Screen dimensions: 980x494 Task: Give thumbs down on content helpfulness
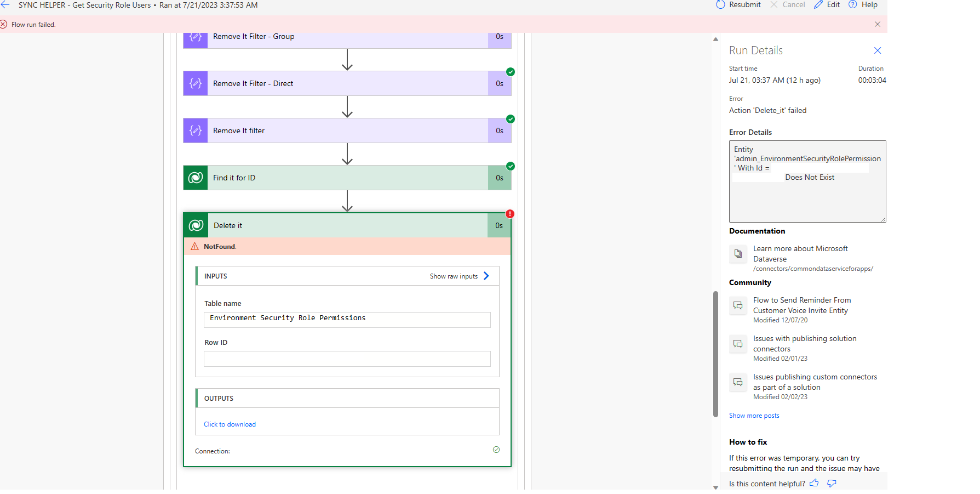tap(831, 483)
